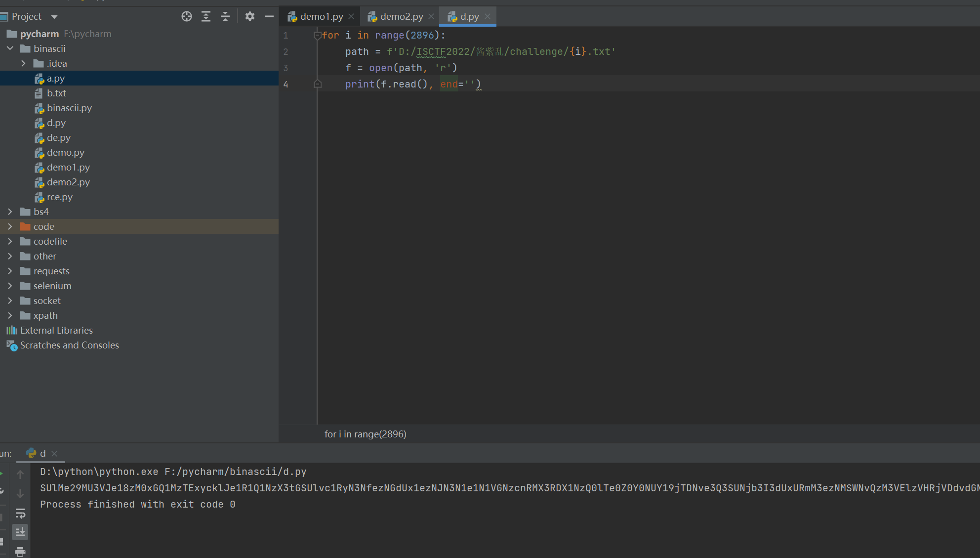
Task: Toggle code folding at line 1
Action: (x=318, y=35)
